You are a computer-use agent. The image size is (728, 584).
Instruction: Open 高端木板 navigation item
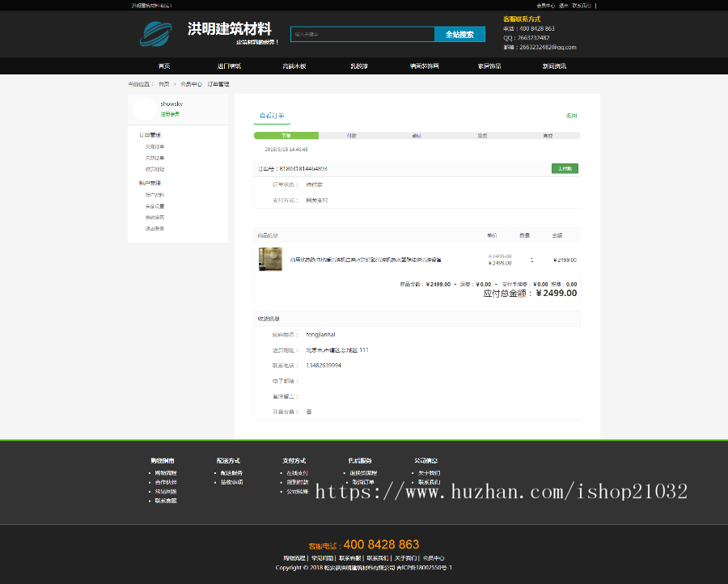[294, 66]
